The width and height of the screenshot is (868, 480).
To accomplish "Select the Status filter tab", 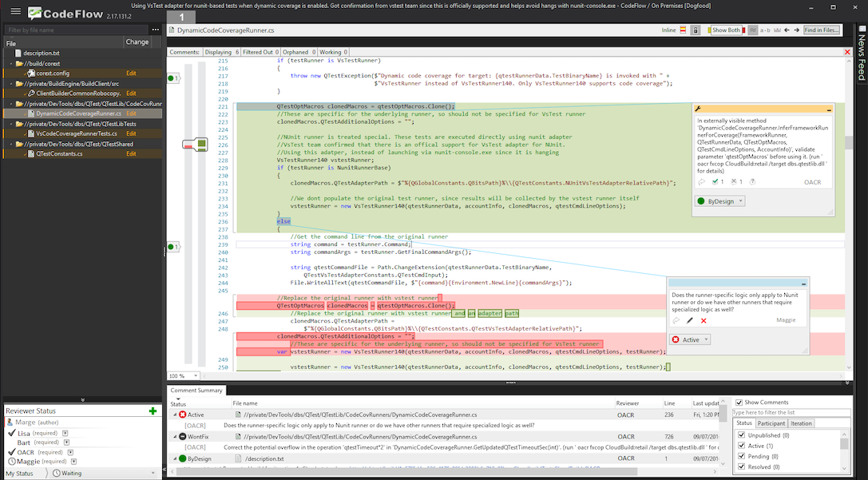I will [744, 423].
